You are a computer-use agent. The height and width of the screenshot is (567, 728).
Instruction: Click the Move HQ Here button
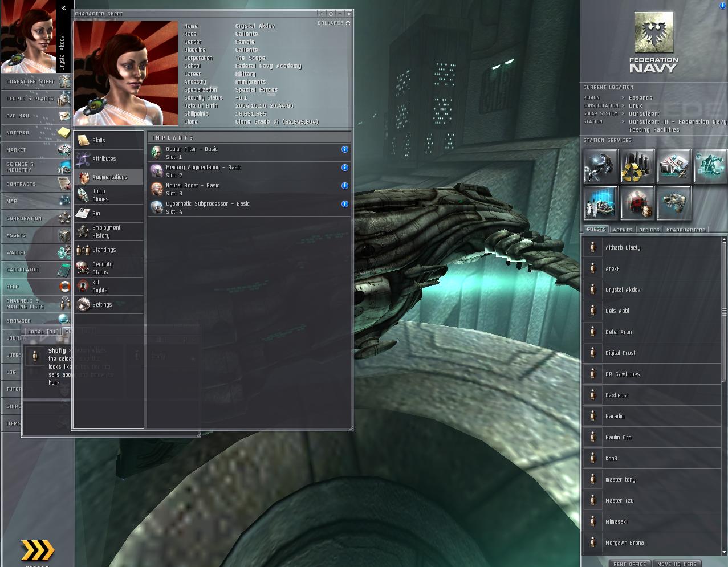[676, 563]
